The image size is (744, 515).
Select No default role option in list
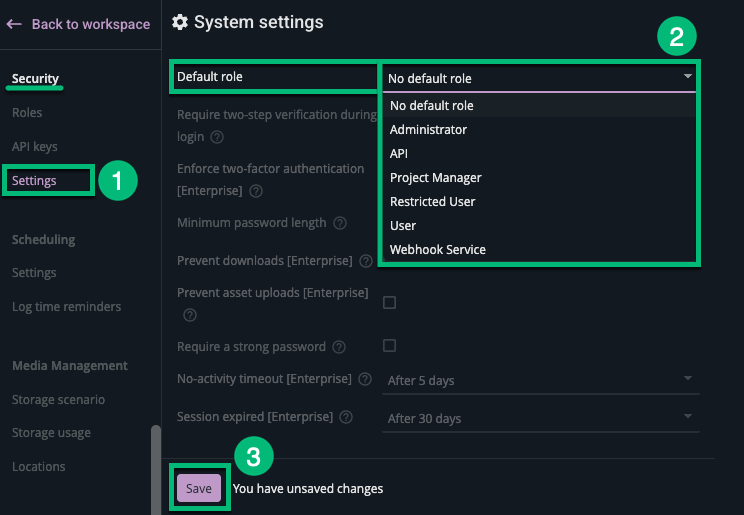click(x=539, y=105)
